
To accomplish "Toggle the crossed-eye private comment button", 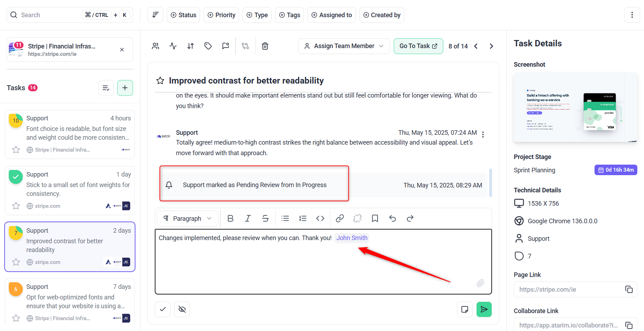I will click(182, 309).
